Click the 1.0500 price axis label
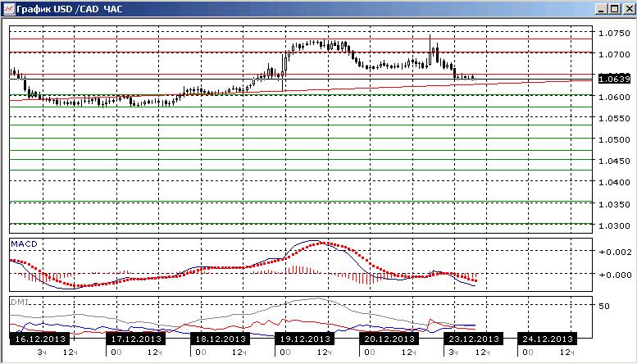Viewport: 637px width, 364px height. coord(614,139)
